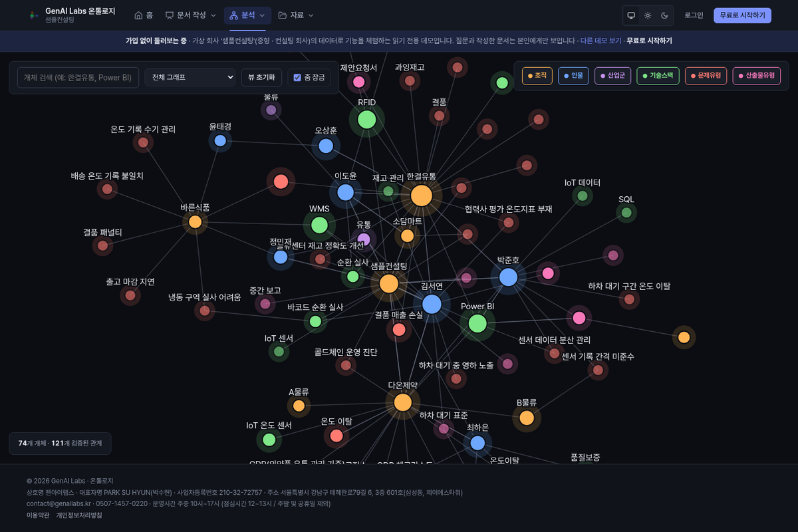798x532 pixels.
Task: Switch to dark theme moon icon
Action: click(x=664, y=15)
